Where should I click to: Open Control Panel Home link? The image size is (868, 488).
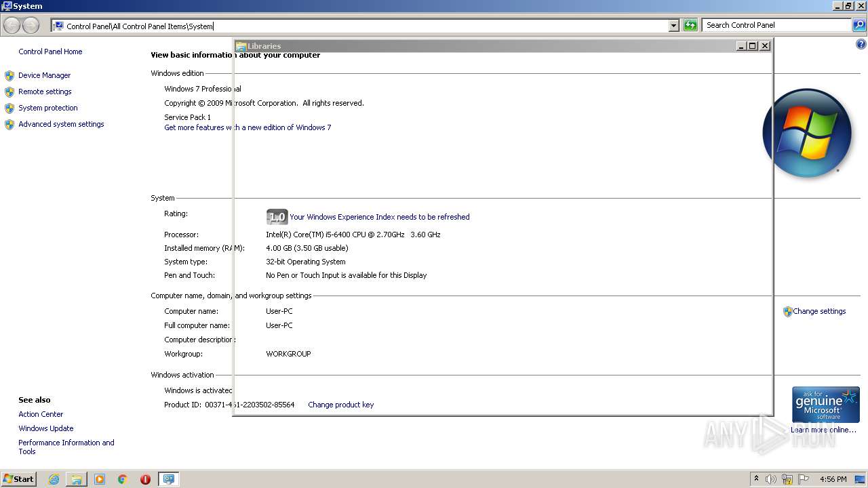50,52
